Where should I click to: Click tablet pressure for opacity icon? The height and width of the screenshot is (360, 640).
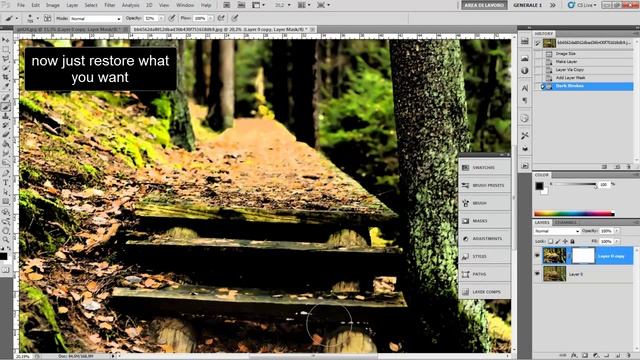tap(172, 18)
